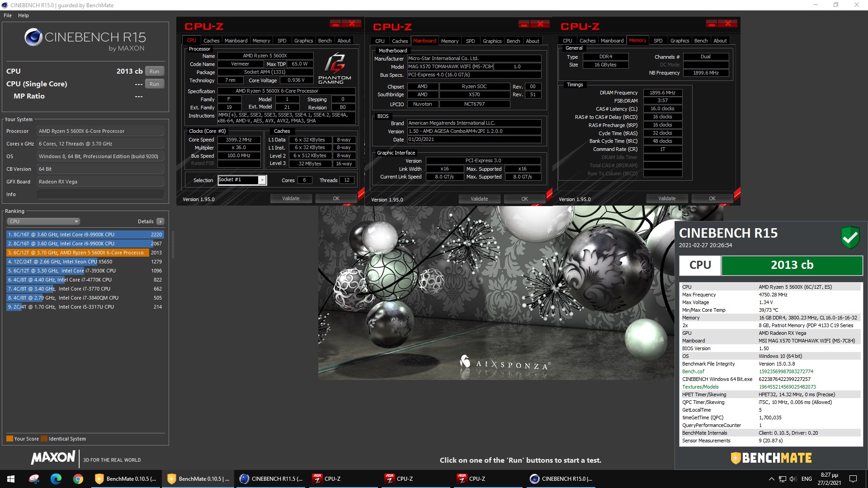Click the Textures/Models integrity link

click(x=700, y=387)
